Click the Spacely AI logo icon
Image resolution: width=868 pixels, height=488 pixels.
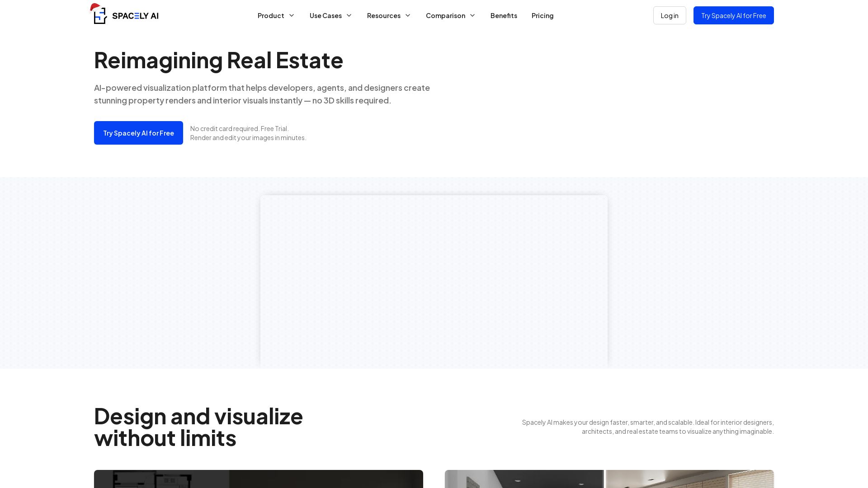point(100,15)
